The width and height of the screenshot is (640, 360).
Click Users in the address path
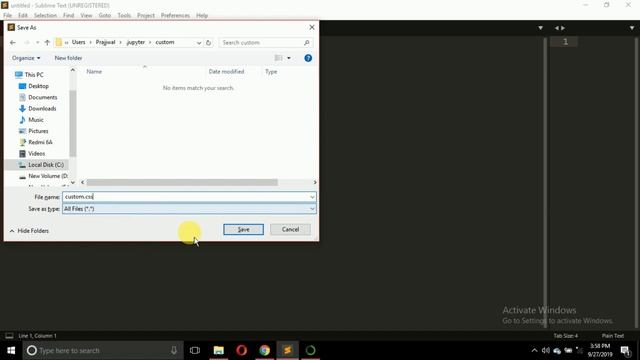coord(78,42)
